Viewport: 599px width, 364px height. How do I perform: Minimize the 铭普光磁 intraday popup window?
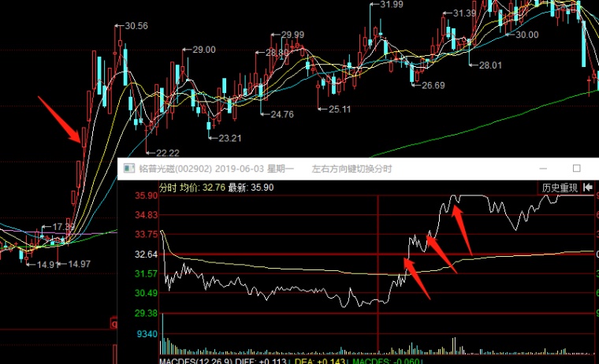(x=543, y=169)
